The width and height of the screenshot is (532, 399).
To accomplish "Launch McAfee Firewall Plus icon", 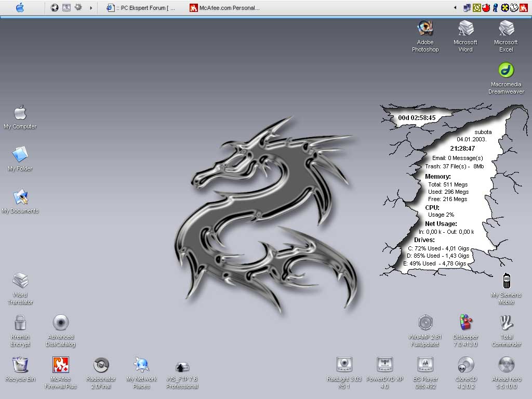I will 61,365.
